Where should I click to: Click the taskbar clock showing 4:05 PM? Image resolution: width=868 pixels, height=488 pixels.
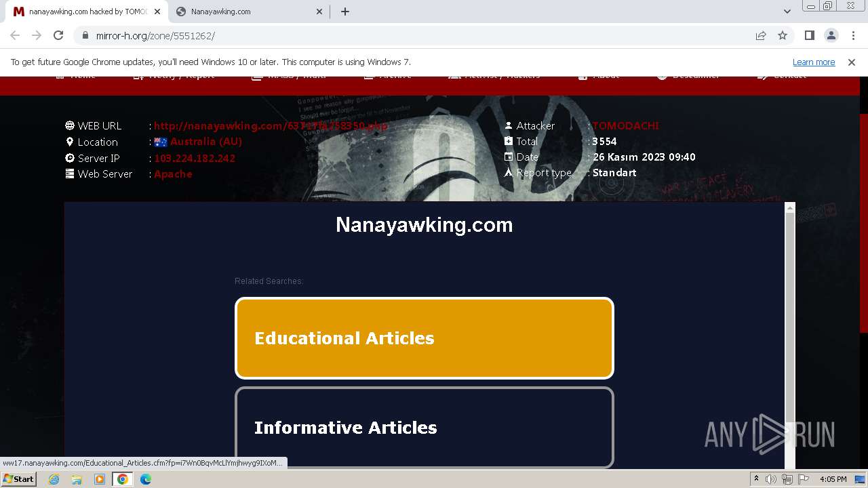point(833,479)
